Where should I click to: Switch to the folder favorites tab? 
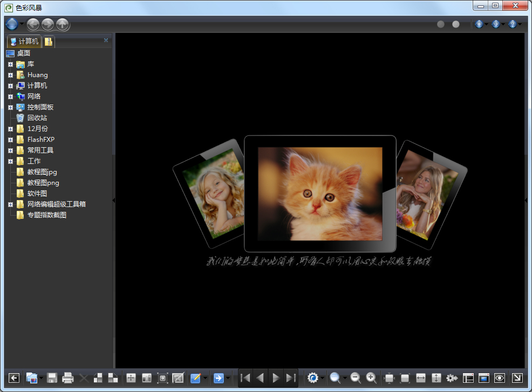(x=49, y=42)
